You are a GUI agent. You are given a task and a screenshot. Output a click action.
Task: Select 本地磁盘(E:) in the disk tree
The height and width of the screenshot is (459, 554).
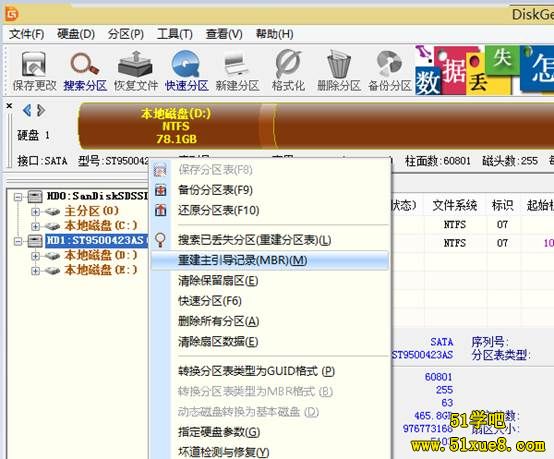click(101, 270)
